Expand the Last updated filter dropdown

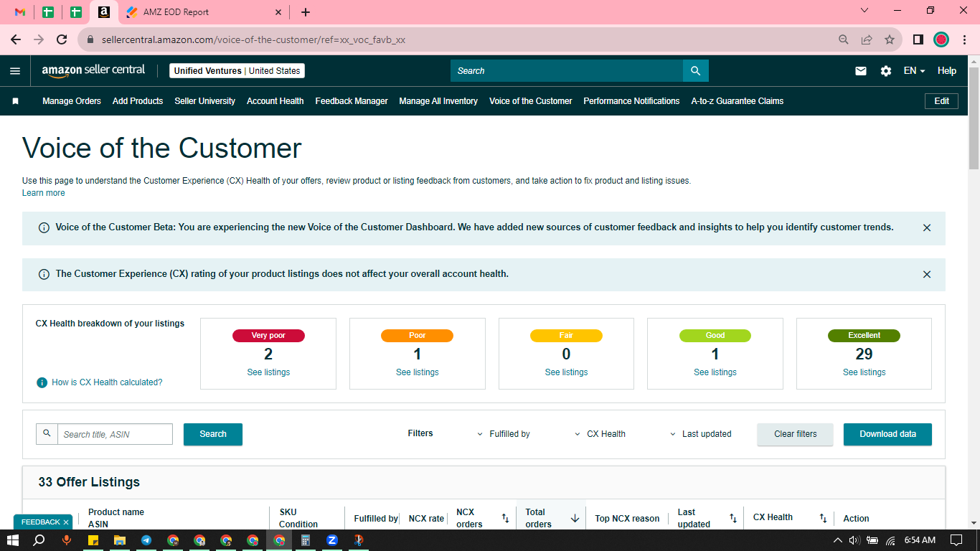700,434
